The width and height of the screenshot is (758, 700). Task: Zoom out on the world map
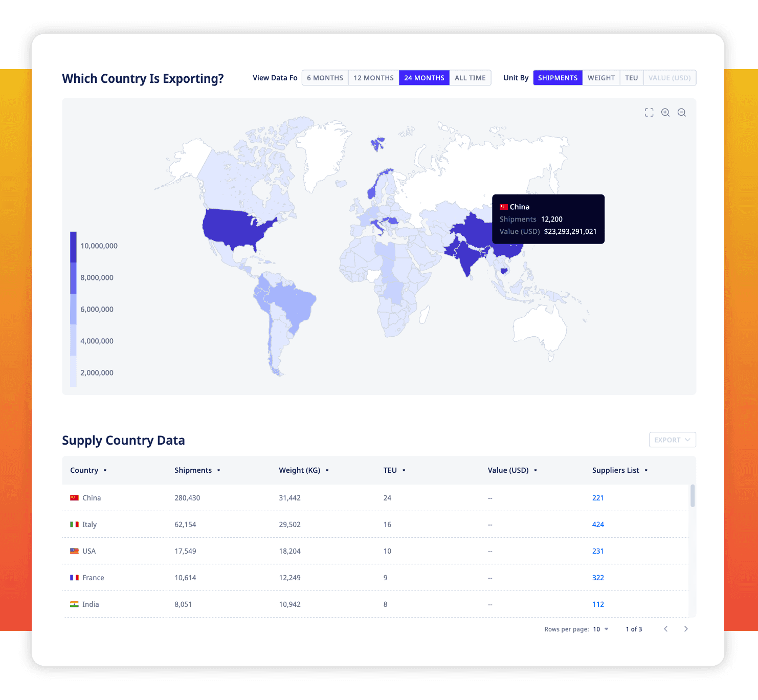point(682,113)
